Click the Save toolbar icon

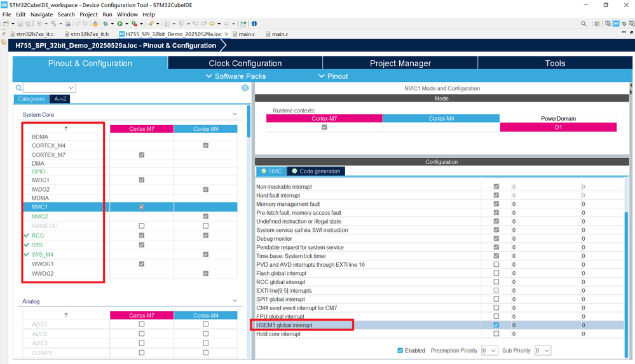click(20, 24)
